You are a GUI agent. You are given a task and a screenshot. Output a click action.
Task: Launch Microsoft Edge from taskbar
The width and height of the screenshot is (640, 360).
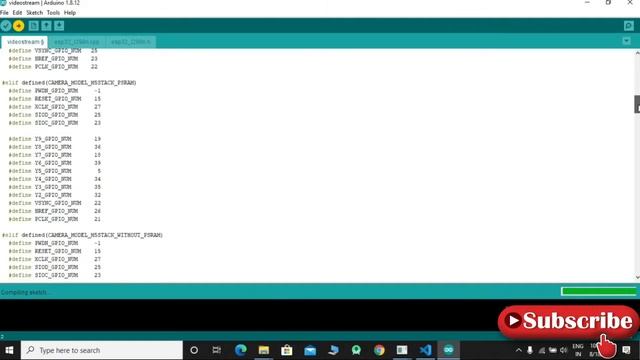pyautogui.click(x=241, y=350)
